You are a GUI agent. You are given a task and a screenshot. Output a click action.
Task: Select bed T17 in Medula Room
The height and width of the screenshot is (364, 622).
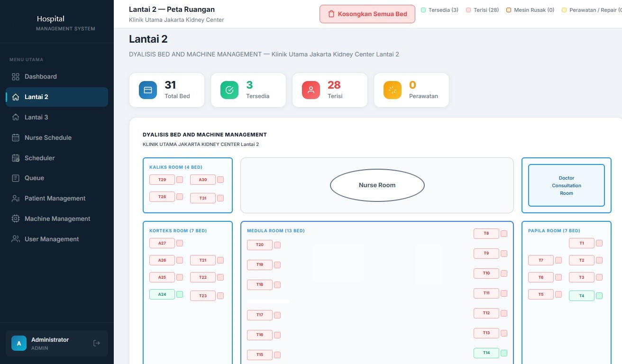pyautogui.click(x=260, y=315)
